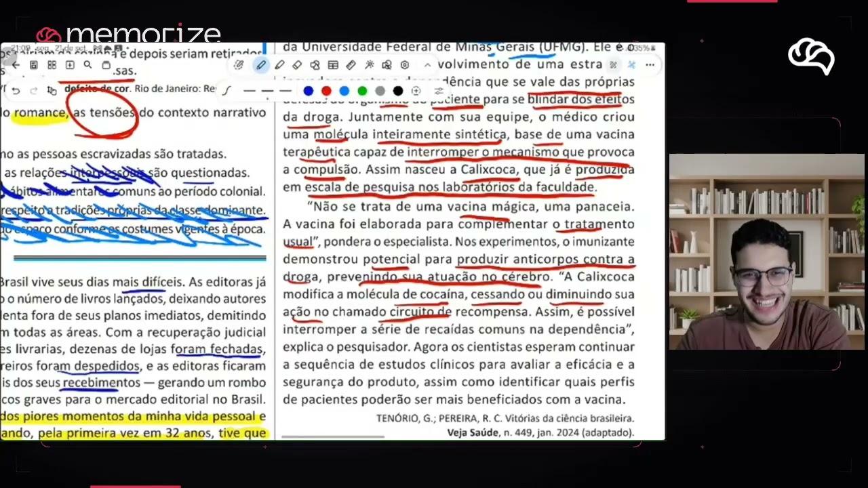Undo the last stroke

click(x=16, y=90)
